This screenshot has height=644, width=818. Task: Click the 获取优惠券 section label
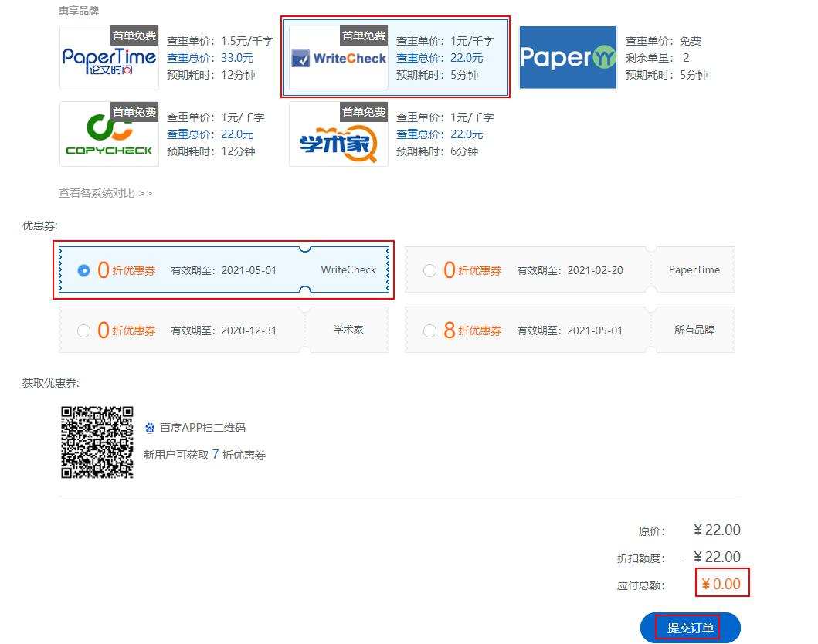pyautogui.click(x=51, y=383)
